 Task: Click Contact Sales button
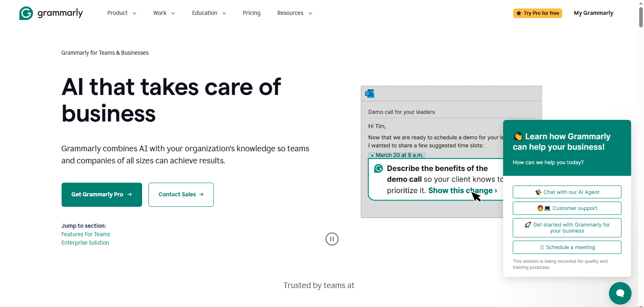coord(181,195)
